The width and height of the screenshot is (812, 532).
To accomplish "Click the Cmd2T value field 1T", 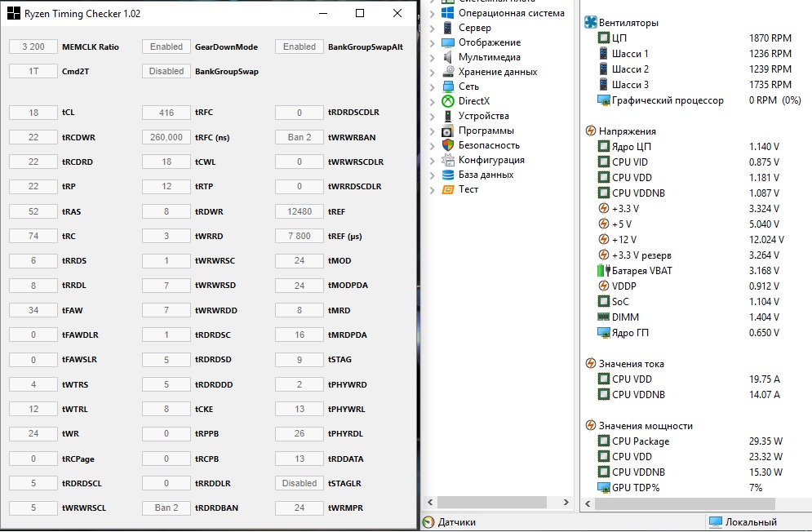I will click(x=33, y=71).
